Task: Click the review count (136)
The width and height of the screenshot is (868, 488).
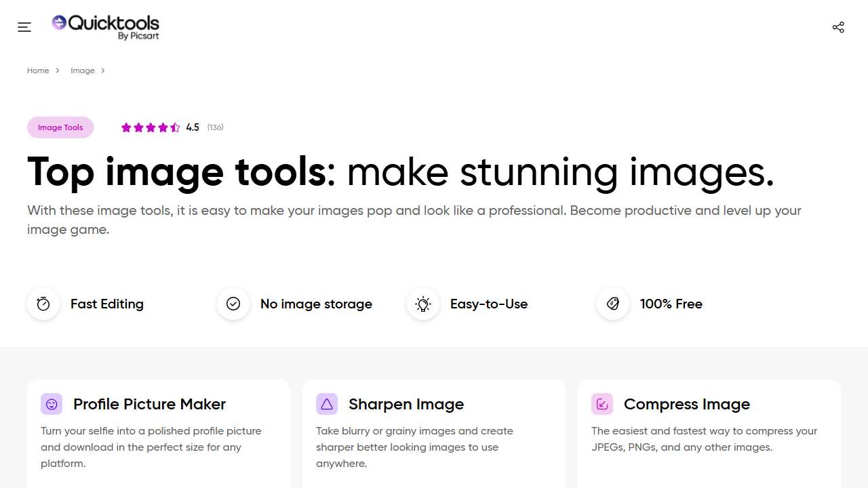Action: click(x=216, y=127)
